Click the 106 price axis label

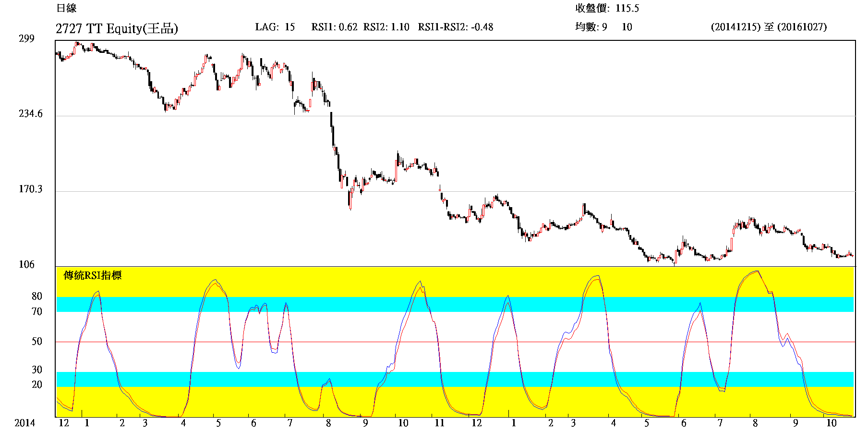pos(26,265)
